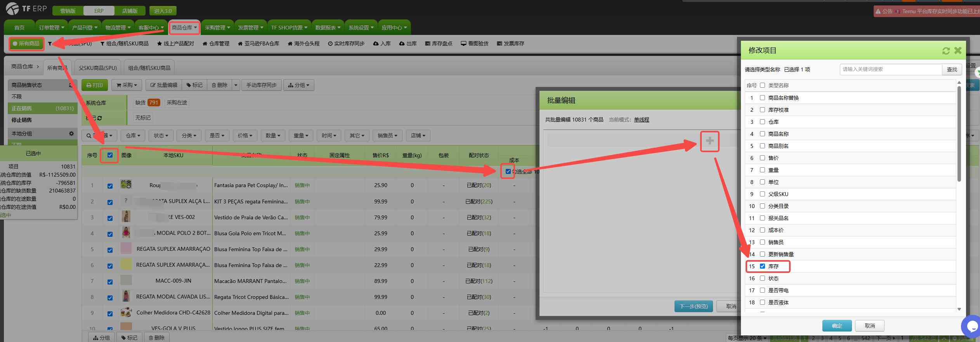The image size is (980, 342).
Task: Expand the 价格 filter dropdown
Action: [245, 135]
